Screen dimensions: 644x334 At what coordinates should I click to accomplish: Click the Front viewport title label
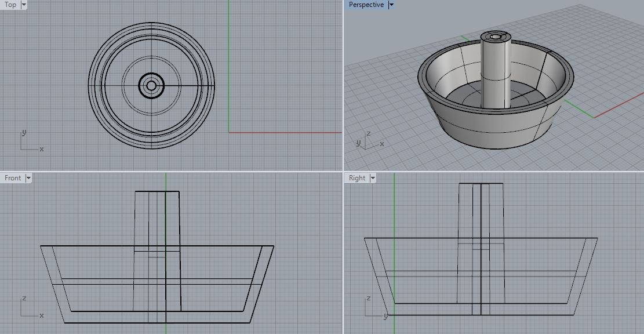[x=13, y=178]
